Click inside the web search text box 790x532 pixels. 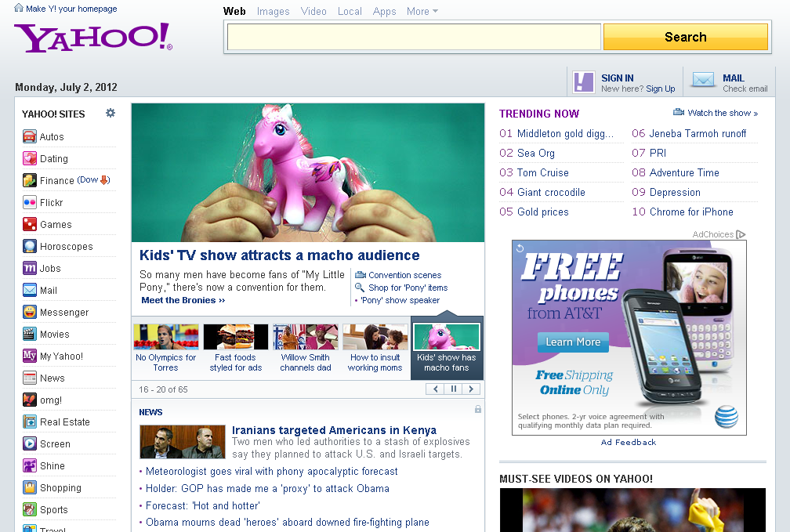414,37
